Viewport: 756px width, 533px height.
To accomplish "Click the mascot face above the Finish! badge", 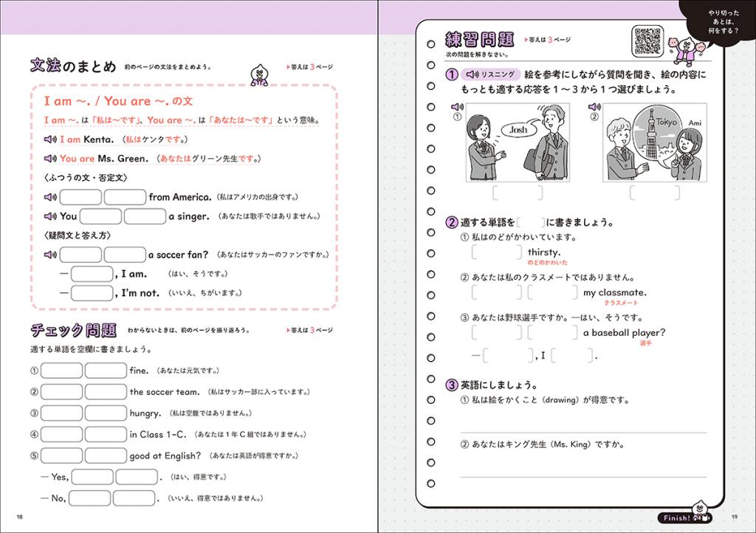I will pyautogui.click(x=700, y=508).
